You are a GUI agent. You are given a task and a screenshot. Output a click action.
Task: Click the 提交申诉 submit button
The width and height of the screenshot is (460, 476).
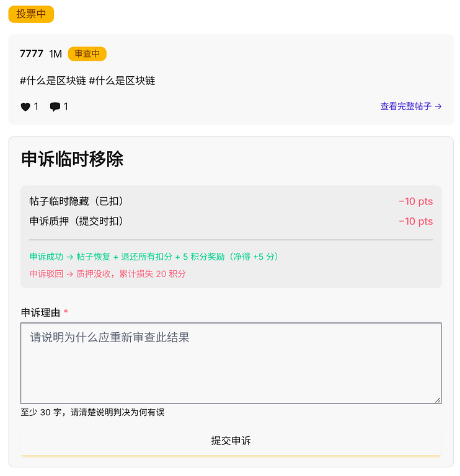231,441
